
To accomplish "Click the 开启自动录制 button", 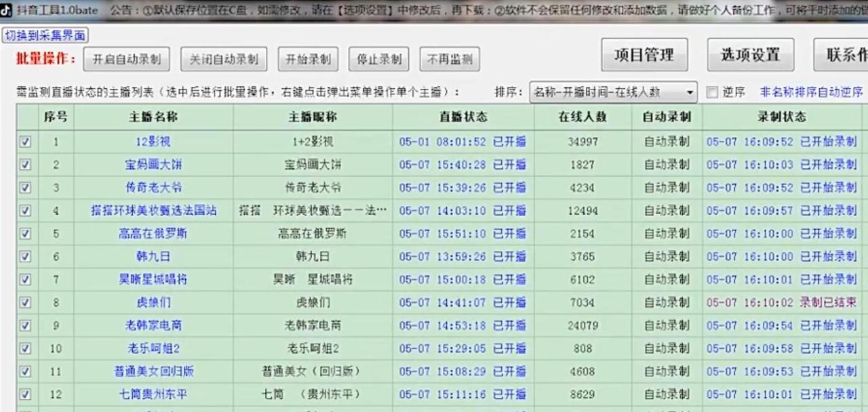I will (127, 59).
